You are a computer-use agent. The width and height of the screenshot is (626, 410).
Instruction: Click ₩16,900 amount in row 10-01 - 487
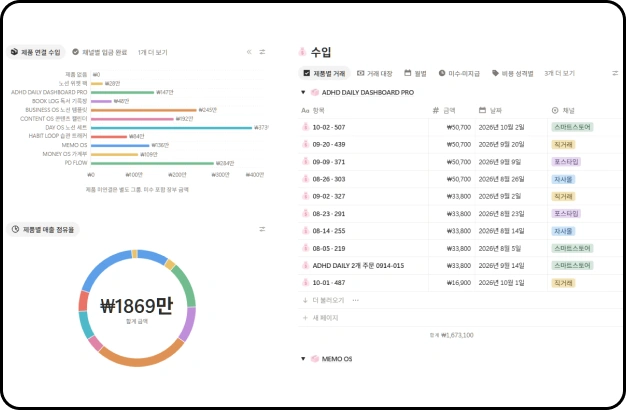click(x=459, y=283)
